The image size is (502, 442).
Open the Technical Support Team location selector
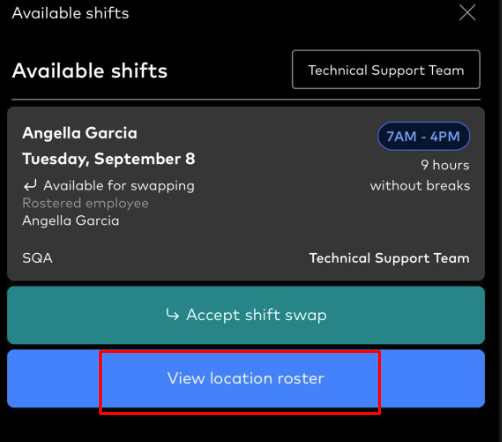click(x=386, y=70)
